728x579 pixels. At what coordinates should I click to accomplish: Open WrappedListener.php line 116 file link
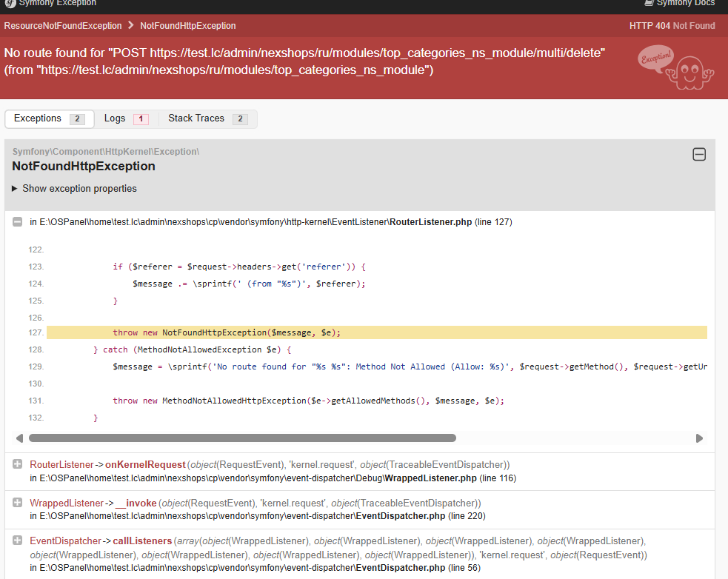click(430, 478)
